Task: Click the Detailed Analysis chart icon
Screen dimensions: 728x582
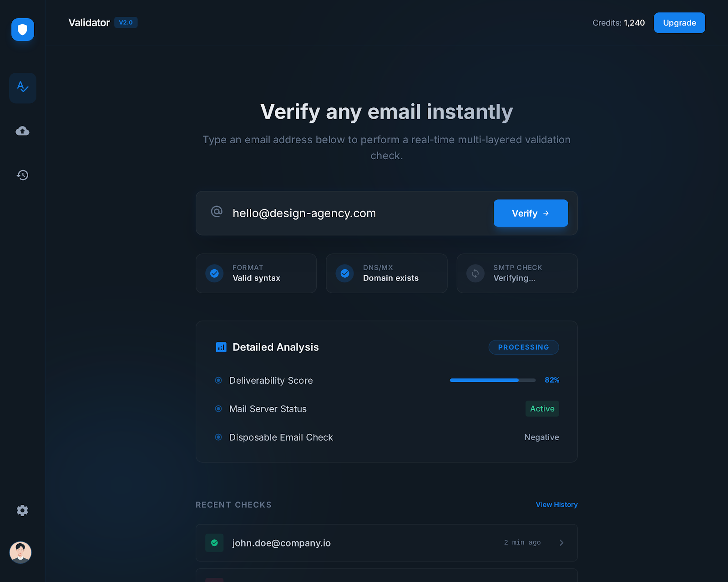Action: (x=221, y=347)
